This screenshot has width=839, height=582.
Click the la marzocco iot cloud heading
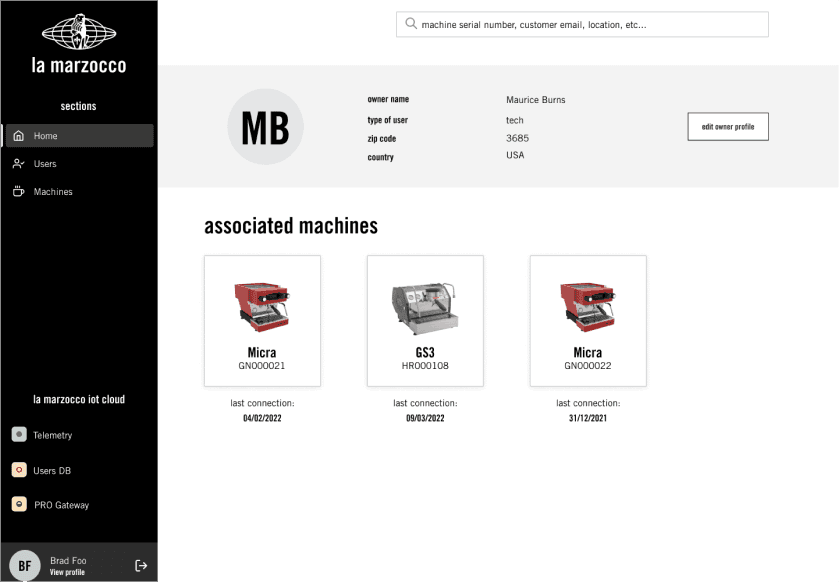79,400
